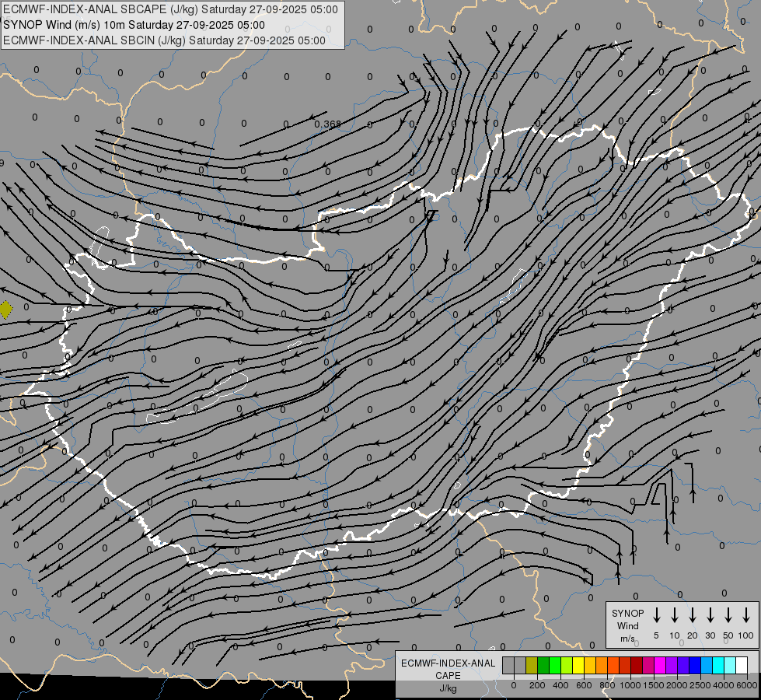
Task: Click the 6000 tick on CAPE scale
Action: point(747,685)
